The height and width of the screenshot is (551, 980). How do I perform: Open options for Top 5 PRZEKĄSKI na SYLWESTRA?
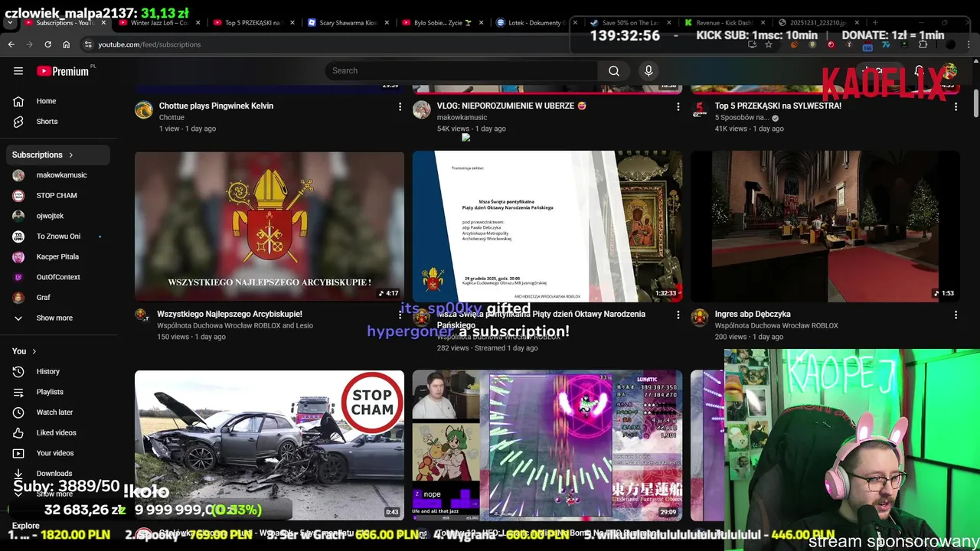point(955,107)
